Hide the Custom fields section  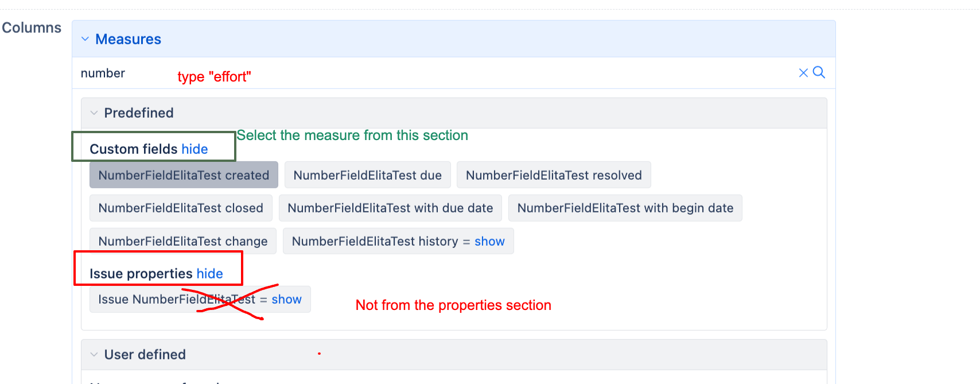coord(195,149)
